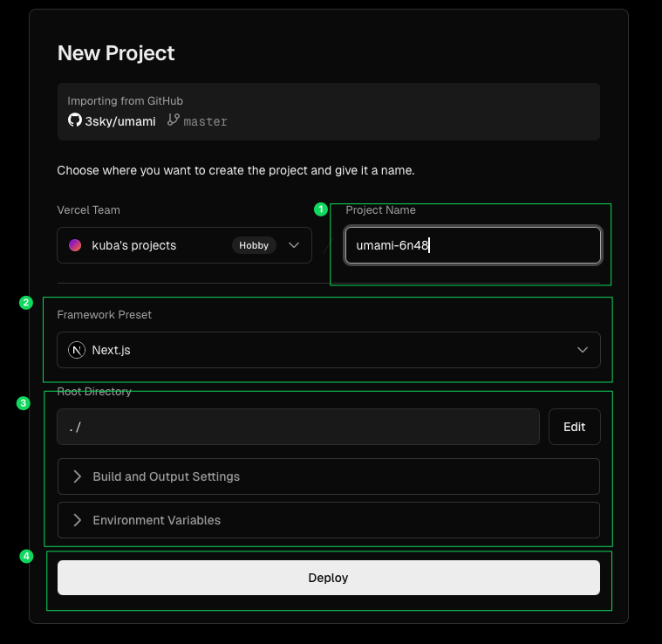Image resolution: width=662 pixels, height=644 pixels.
Task: Click the Deploy button
Action: click(329, 578)
